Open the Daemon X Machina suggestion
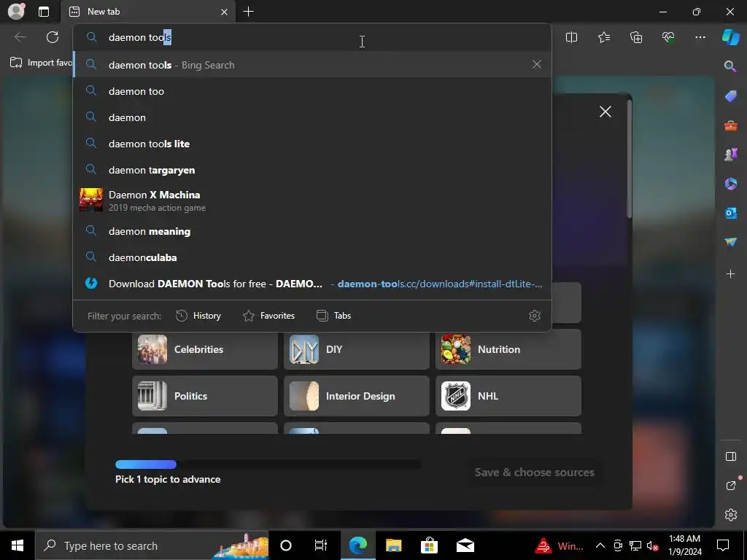Image resolution: width=747 pixels, height=560 pixels. pyautogui.click(x=312, y=201)
